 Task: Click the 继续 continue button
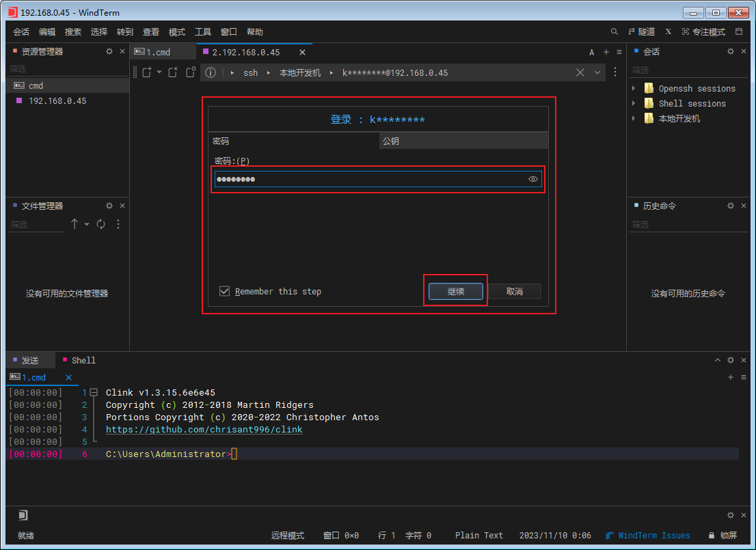click(x=455, y=292)
